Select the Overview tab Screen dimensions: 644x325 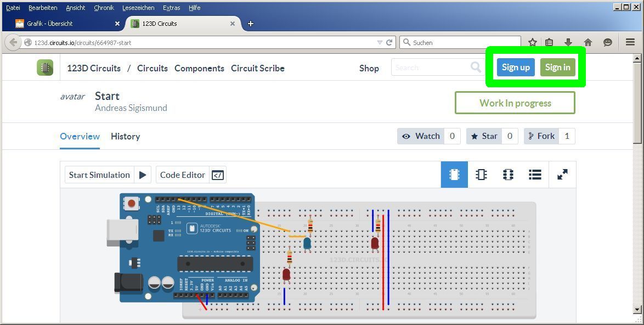tap(80, 136)
